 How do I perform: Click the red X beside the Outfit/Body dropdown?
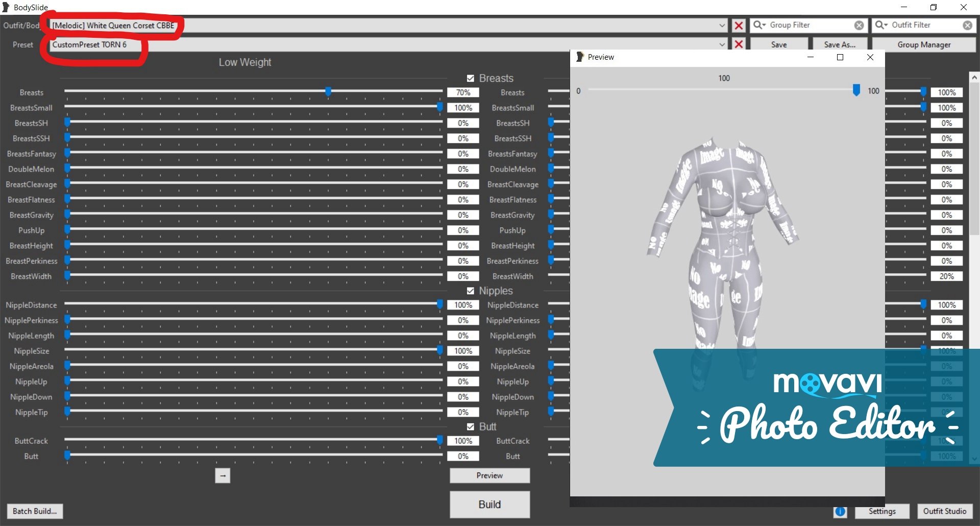pyautogui.click(x=739, y=26)
